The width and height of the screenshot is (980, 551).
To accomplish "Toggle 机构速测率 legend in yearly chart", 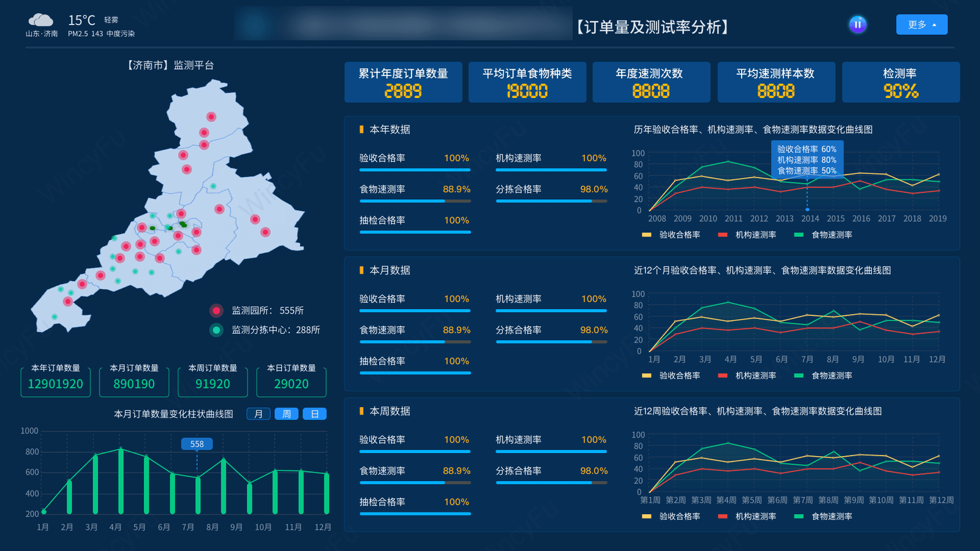I will 747,234.
